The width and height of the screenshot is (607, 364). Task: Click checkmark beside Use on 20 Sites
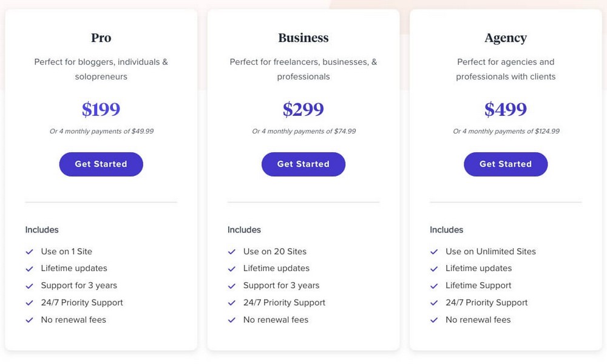232,252
